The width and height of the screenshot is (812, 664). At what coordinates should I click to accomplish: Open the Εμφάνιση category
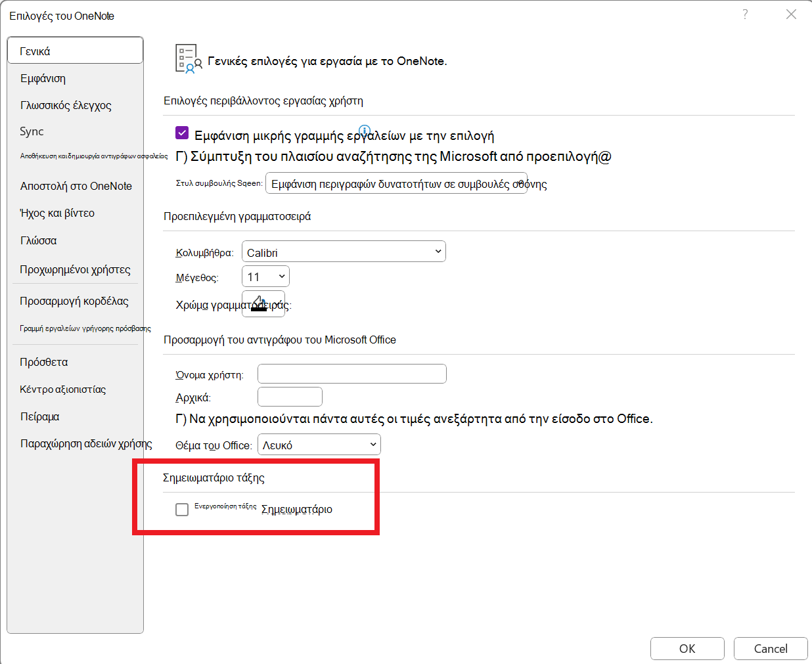tap(43, 79)
